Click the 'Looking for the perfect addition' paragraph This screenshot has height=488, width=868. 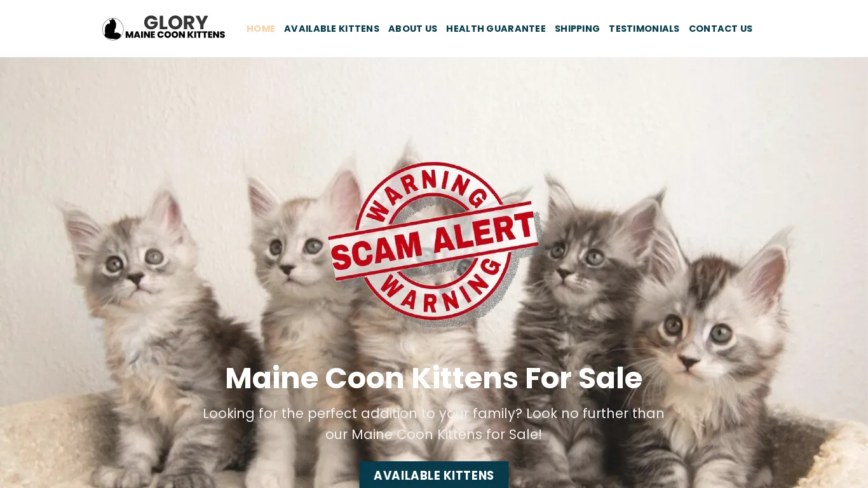(x=434, y=424)
